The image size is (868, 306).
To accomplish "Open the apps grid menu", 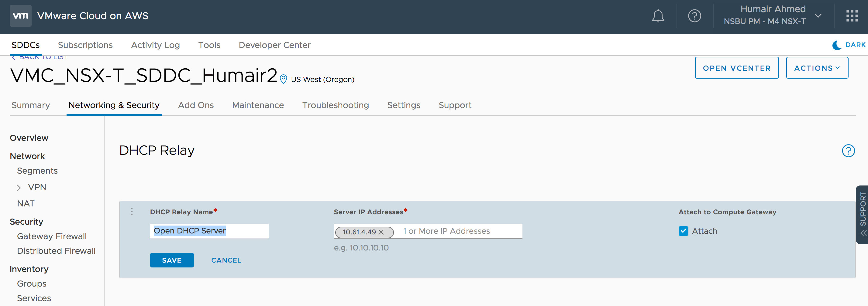I will pos(852,16).
